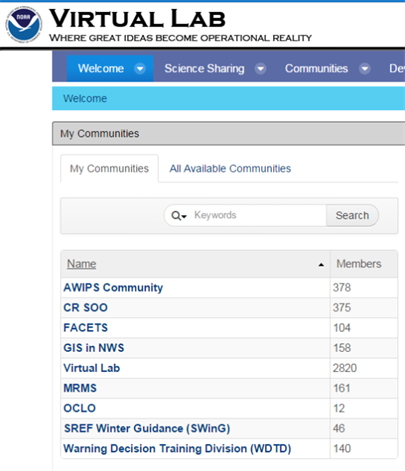Click the 375 members count
The width and height of the screenshot is (405, 471).
pos(342,308)
